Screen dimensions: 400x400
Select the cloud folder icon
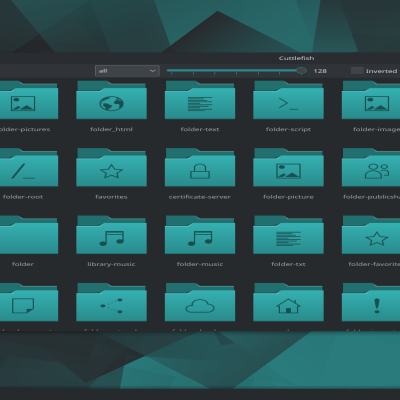(x=200, y=302)
